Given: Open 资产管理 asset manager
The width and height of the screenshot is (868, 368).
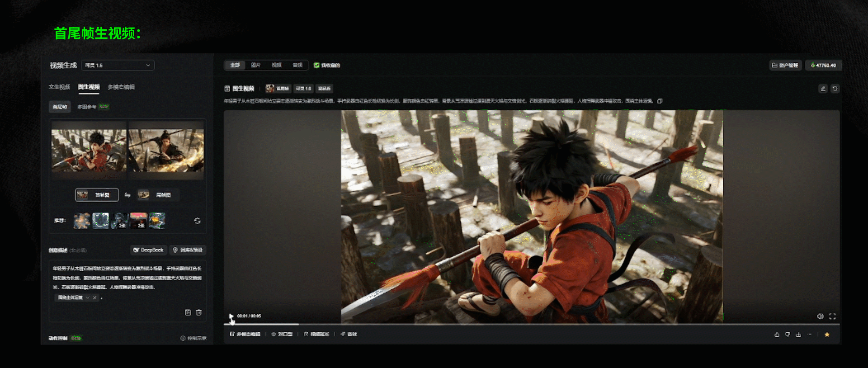Looking at the screenshot, I should [786, 65].
